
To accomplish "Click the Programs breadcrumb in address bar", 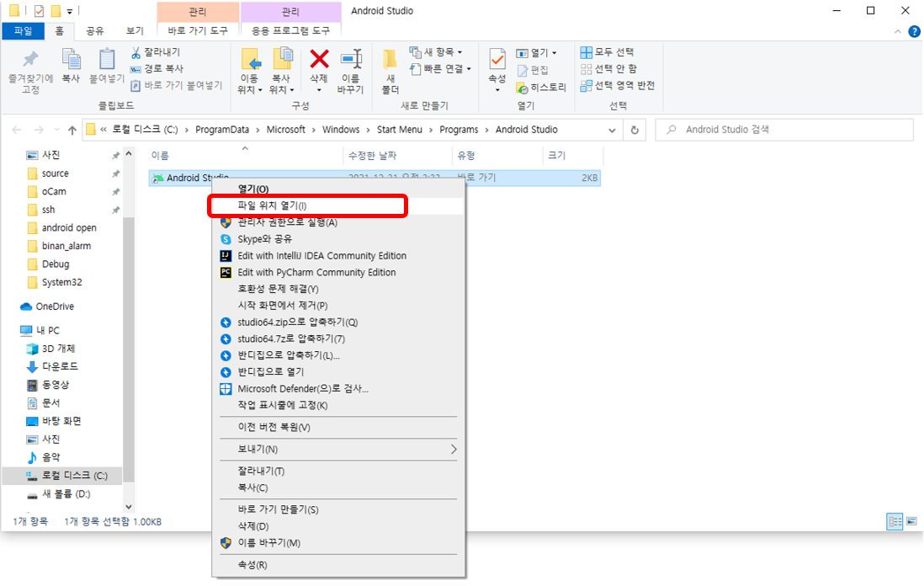I will coord(459,130).
